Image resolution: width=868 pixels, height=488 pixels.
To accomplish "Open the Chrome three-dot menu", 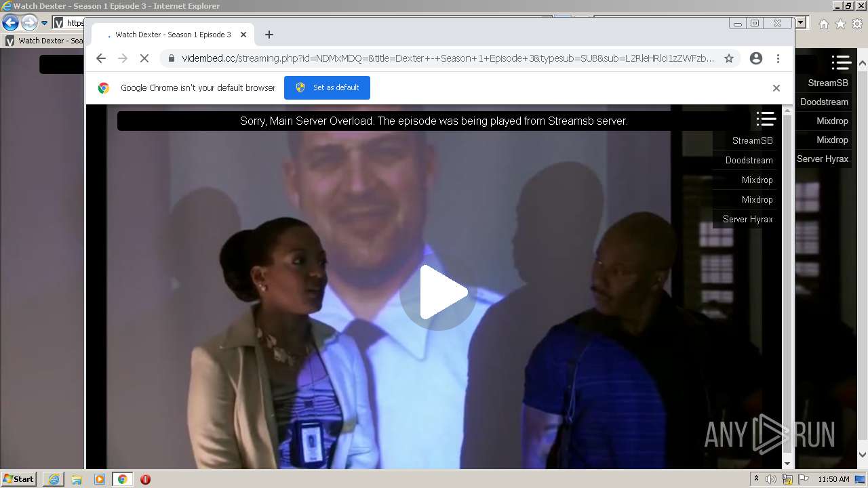I will (778, 58).
